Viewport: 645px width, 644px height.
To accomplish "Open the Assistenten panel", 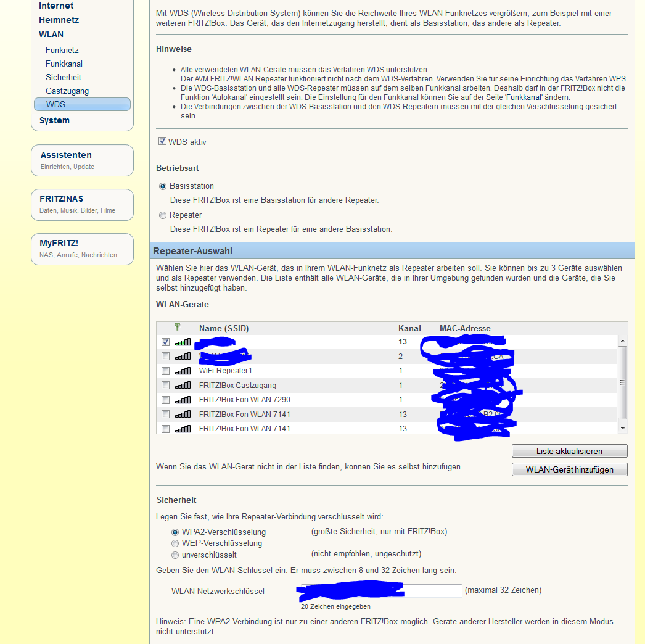I will [82, 160].
